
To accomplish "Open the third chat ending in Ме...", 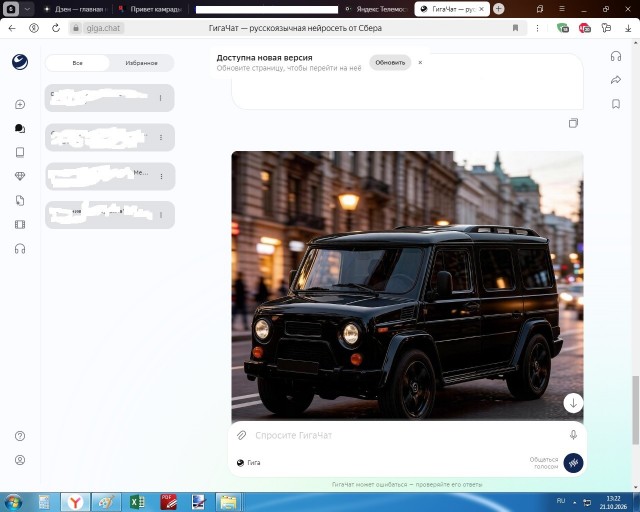I will click(x=109, y=176).
